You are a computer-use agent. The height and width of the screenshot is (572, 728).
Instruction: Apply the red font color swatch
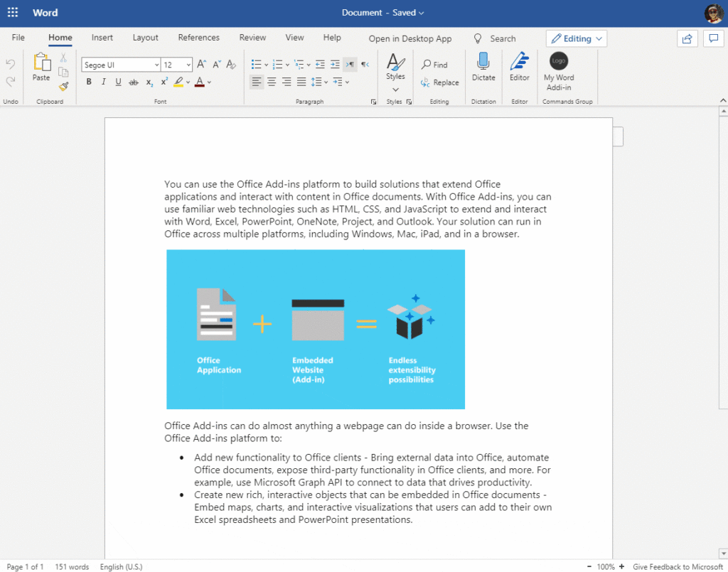pyautogui.click(x=199, y=82)
